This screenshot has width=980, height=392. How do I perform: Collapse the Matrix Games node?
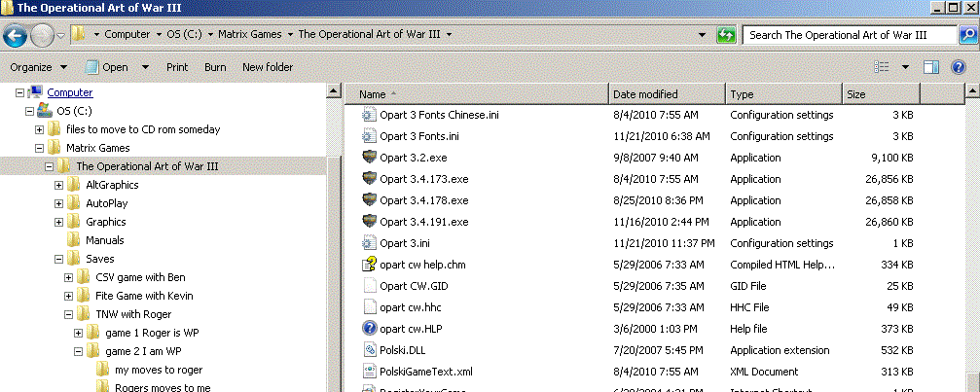point(39,148)
